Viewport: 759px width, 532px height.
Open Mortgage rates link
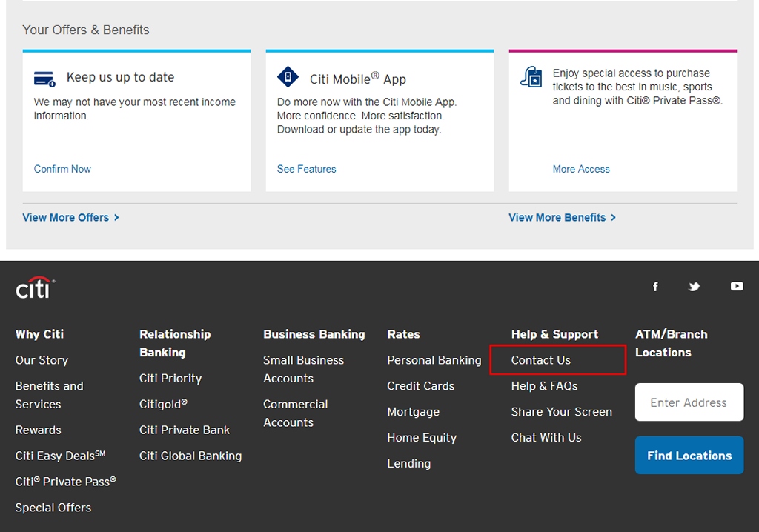414,412
